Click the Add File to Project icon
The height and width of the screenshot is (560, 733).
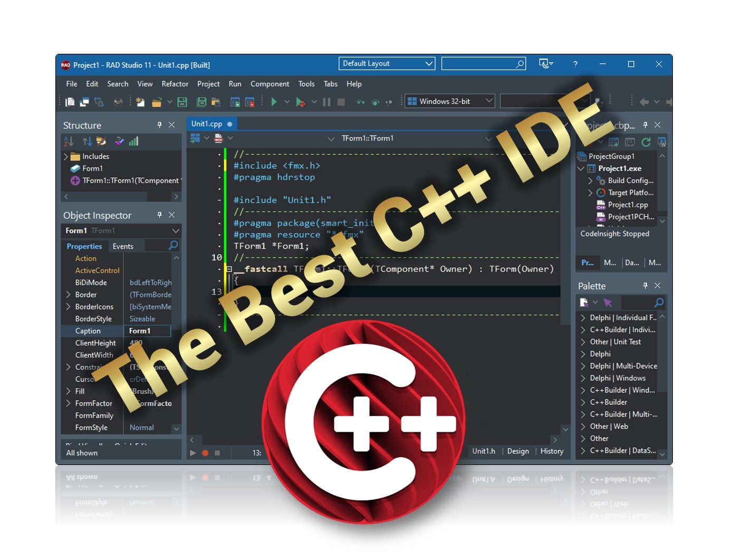pos(235,102)
